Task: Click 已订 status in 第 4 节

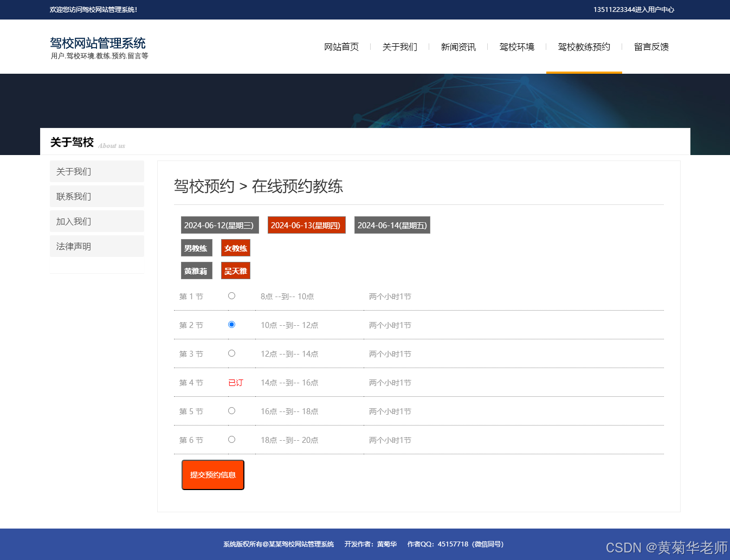Action: point(236,383)
